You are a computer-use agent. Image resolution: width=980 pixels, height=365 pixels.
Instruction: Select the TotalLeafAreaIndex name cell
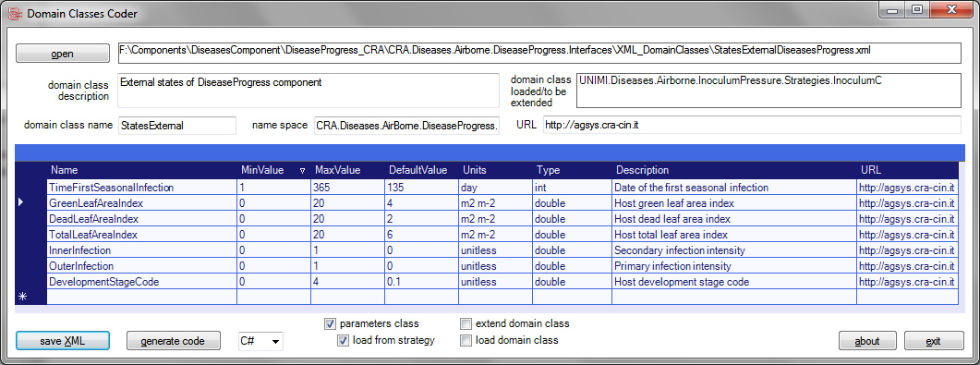click(142, 235)
